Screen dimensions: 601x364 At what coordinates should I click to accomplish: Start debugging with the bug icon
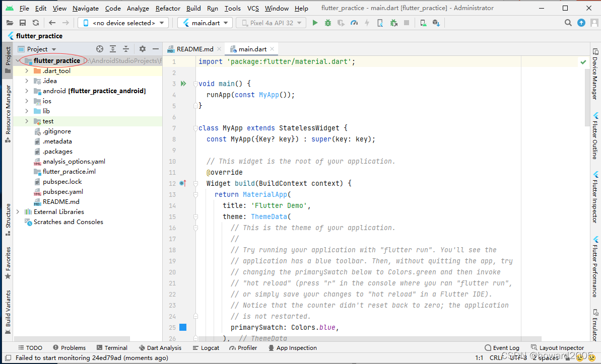328,23
